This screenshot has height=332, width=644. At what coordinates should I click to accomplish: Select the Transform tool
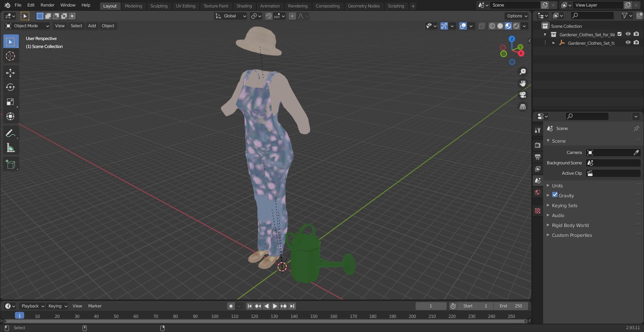10,116
